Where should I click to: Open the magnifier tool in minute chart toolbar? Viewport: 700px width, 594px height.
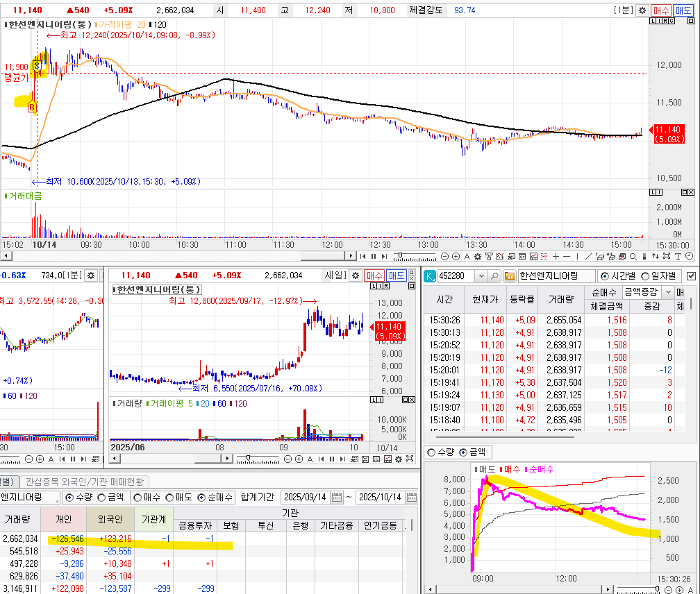pos(633,257)
